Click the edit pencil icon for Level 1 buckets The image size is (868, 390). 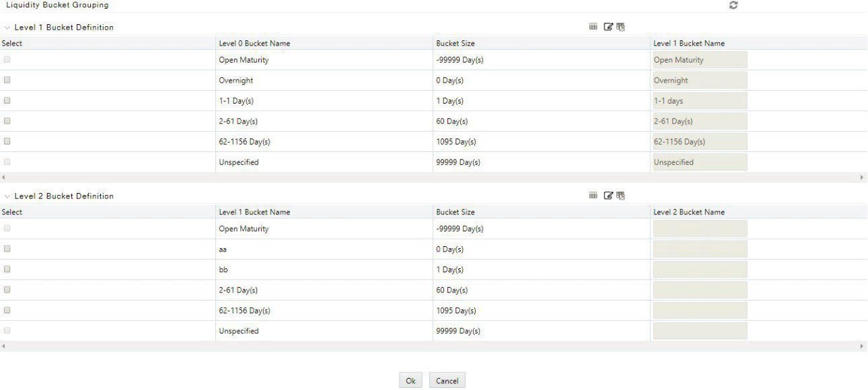point(608,27)
